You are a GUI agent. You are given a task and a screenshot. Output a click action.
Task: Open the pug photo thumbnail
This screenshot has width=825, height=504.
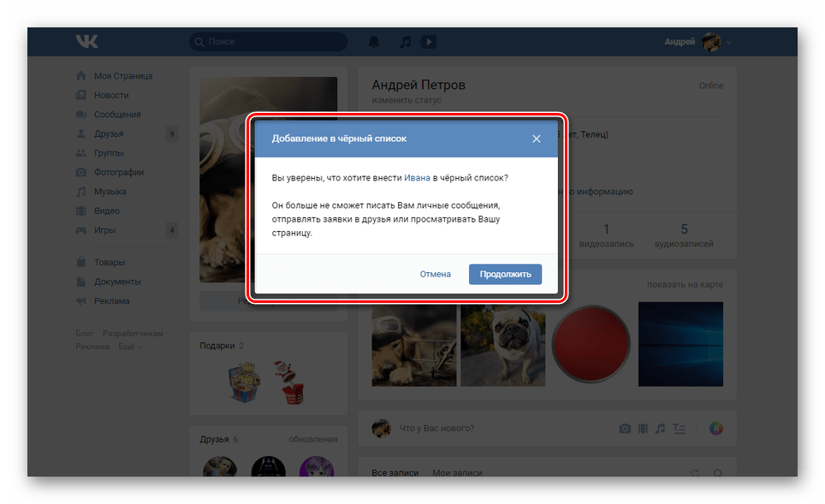tap(503, 344)
